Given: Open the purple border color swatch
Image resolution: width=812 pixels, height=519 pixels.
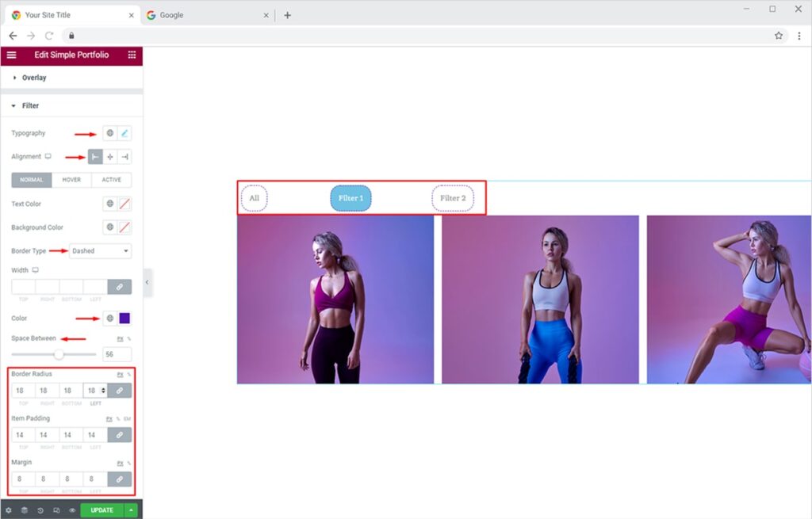Looking at the screenshot, I should point(124,319).
